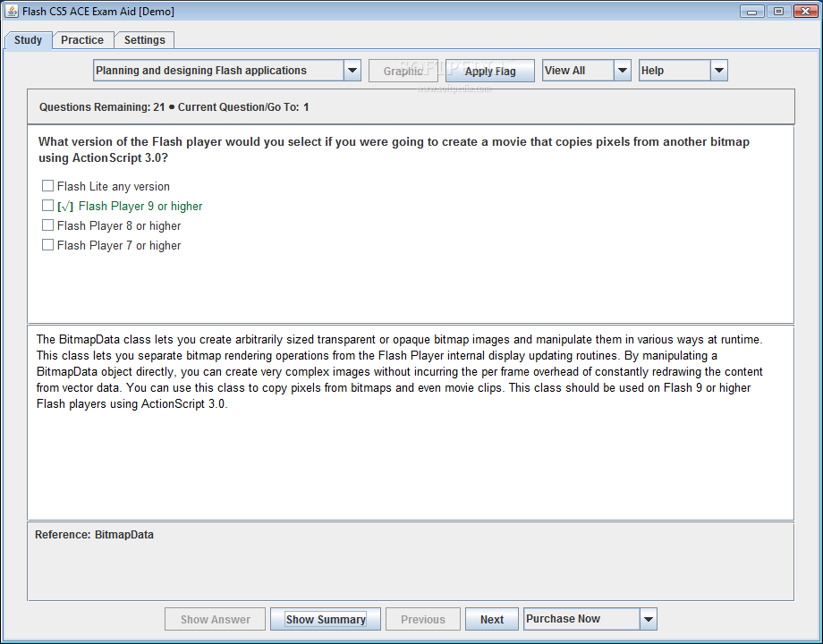This screenshot has width=823, height=644.
Task: Check the Flash Player 7 or higher option
Action: [x=47, y=244]
